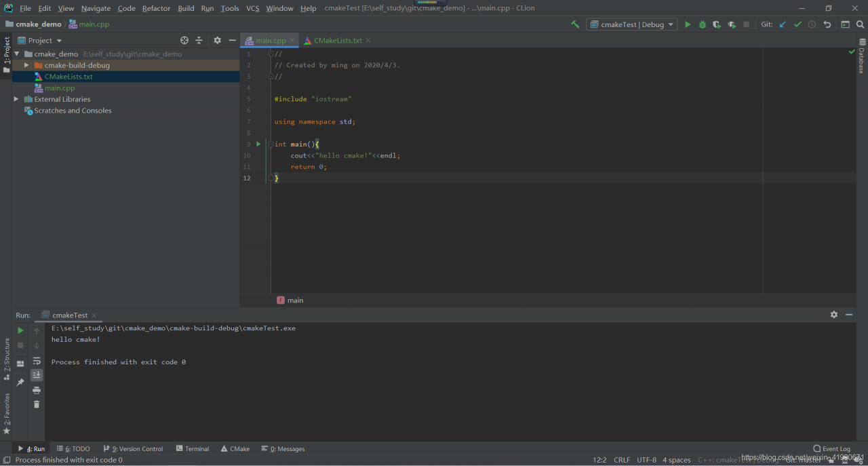Expand the cmake-build-debug folder
The width and height of the screenshot is (868, 466).
point(26,65)
